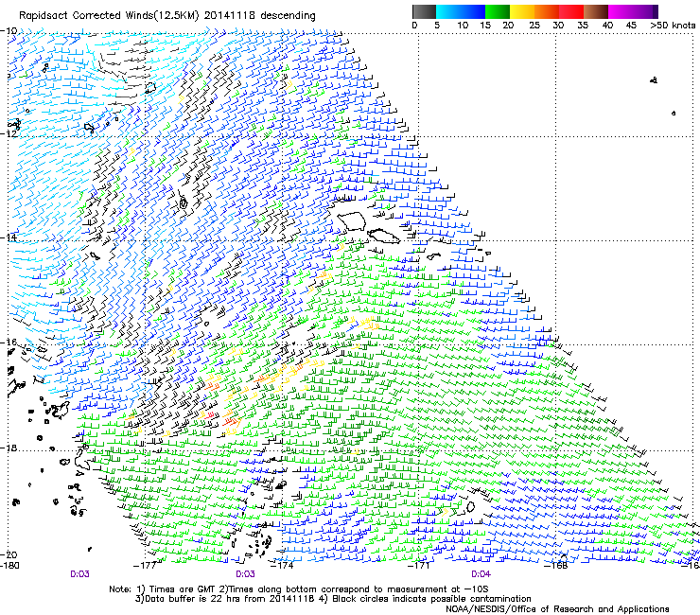Click the latitude label -14
This screenshot has height=615, width=700.
click(9, 237)
